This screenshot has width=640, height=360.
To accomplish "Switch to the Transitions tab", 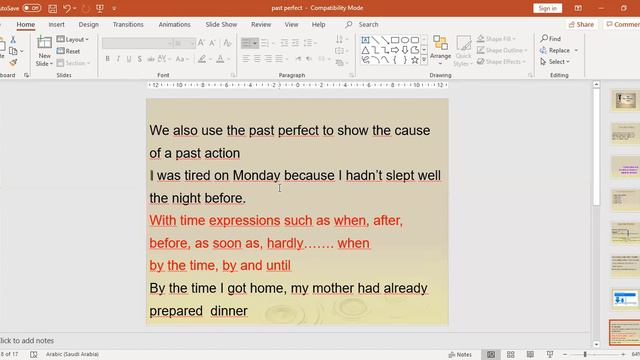I will pyautogui.click(x=128, y=24).
